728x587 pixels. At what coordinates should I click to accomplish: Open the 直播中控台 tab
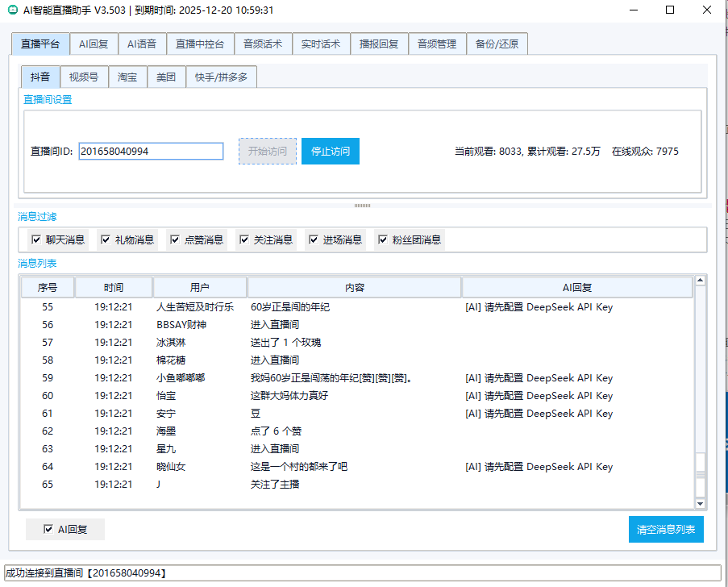(x=200, y=44)
